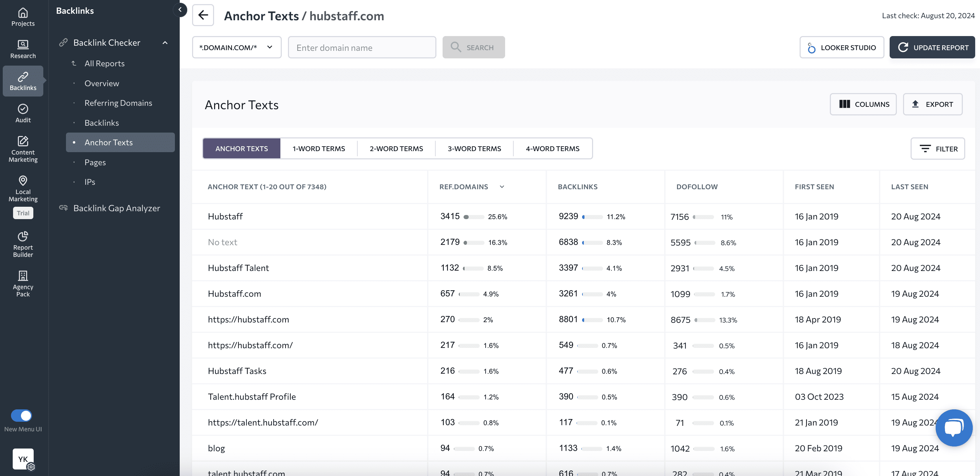This screenshot has height=476, width=980.
Task: Open YK user account settings avatar
Action: (23, 459)
